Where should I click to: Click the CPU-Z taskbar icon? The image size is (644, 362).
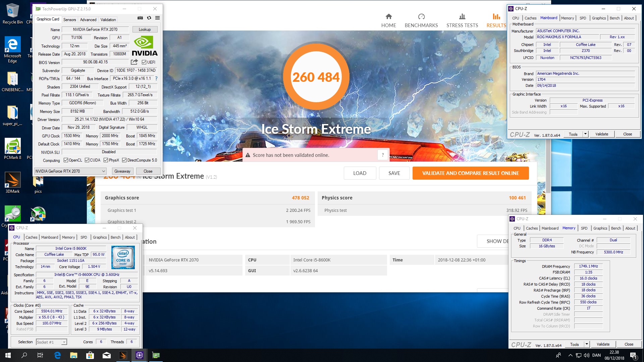tap(140, 355)
